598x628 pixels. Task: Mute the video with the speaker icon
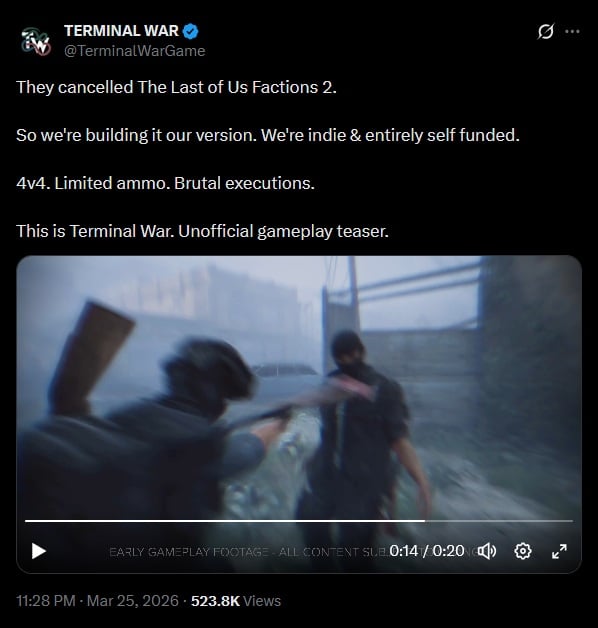pyautogui.click(x=487, y=551)
